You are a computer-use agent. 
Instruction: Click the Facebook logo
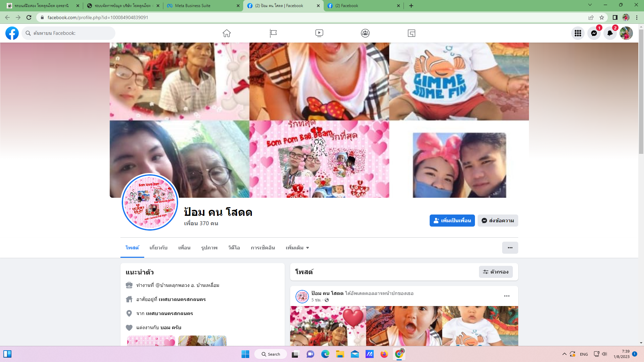point(12,33)
